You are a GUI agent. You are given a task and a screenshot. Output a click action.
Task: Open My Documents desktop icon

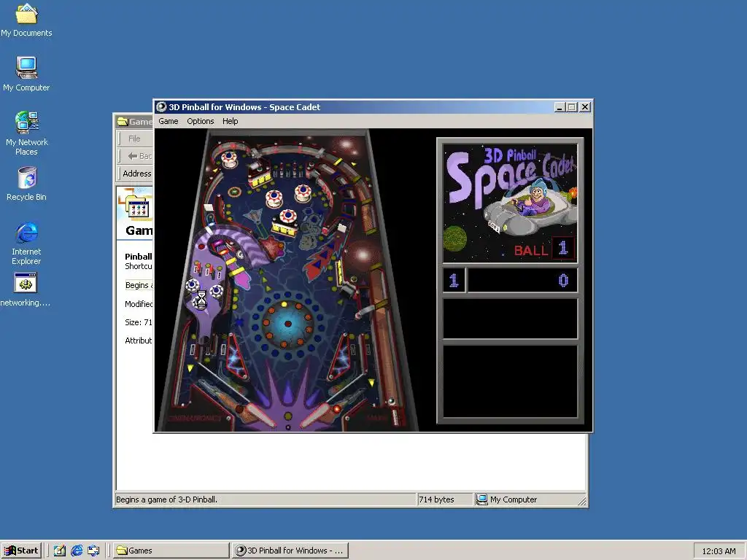pos(26,20)
